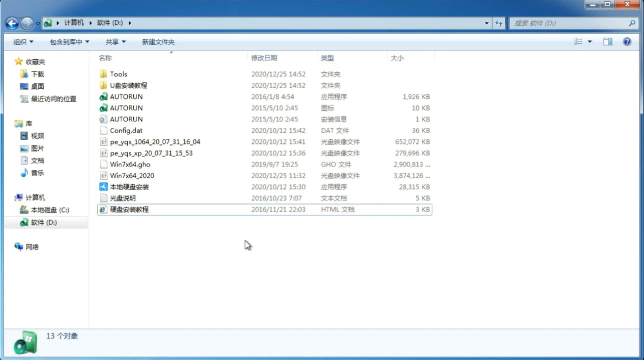Open Win7x64_2020 disc image file
644x360 pixels.
pyautogui.click(x=131, y=176)
